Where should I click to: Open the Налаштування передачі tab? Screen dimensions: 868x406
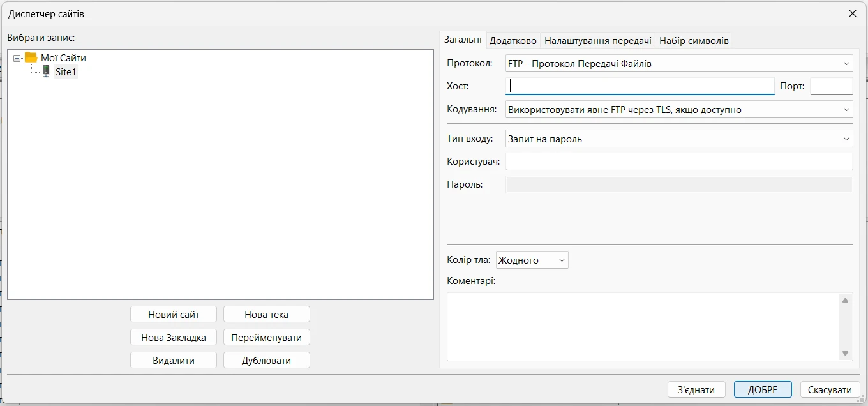pos(598,40)
